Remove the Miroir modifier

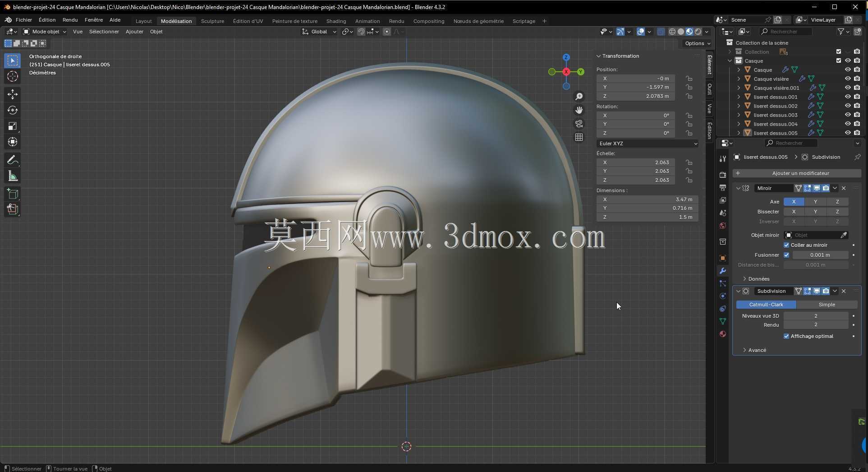point(844,188)
